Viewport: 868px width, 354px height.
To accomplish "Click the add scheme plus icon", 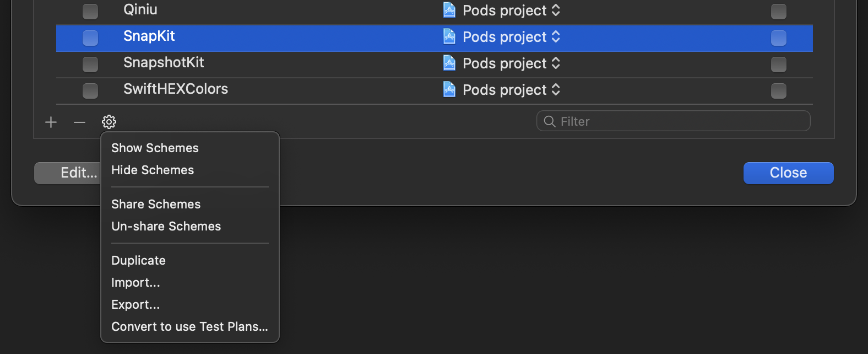I will tap(51, 122).
